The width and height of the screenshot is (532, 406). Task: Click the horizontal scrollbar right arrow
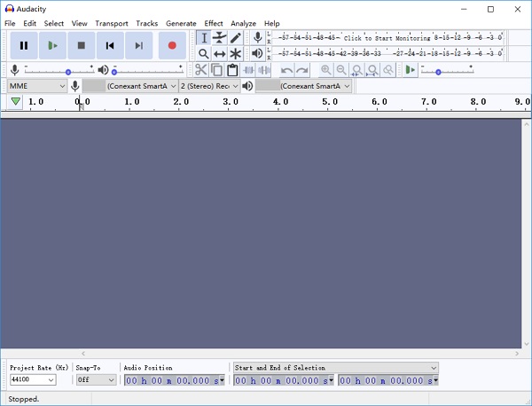coord(517,354)
